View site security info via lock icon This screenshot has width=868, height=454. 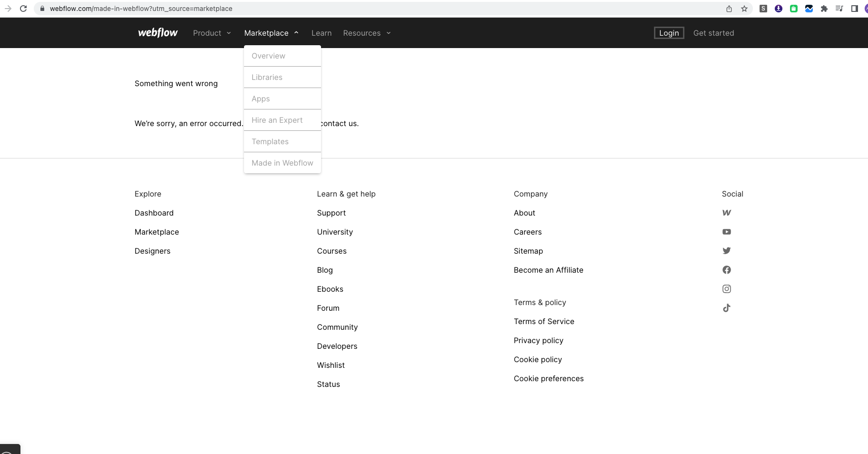(x=42, y=9)
